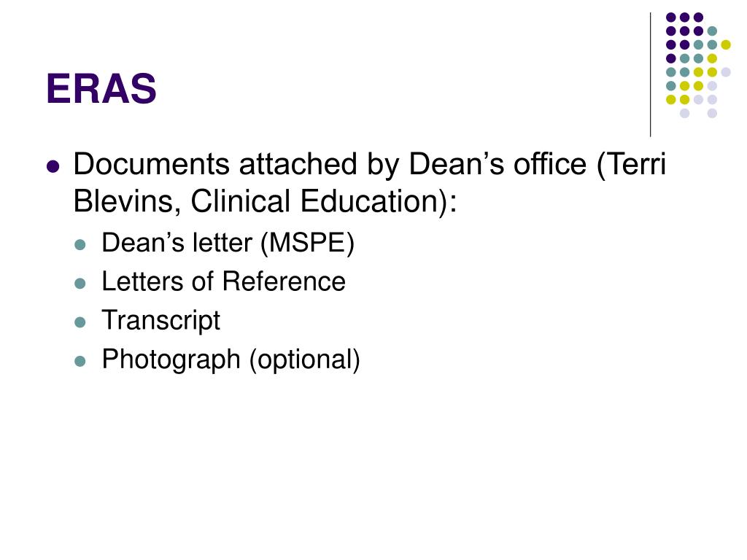Click the rightmost lavender dot in the fifth decoration row
Screen dimensions: 747x560
pyautogui.click(x=726, y=72)
